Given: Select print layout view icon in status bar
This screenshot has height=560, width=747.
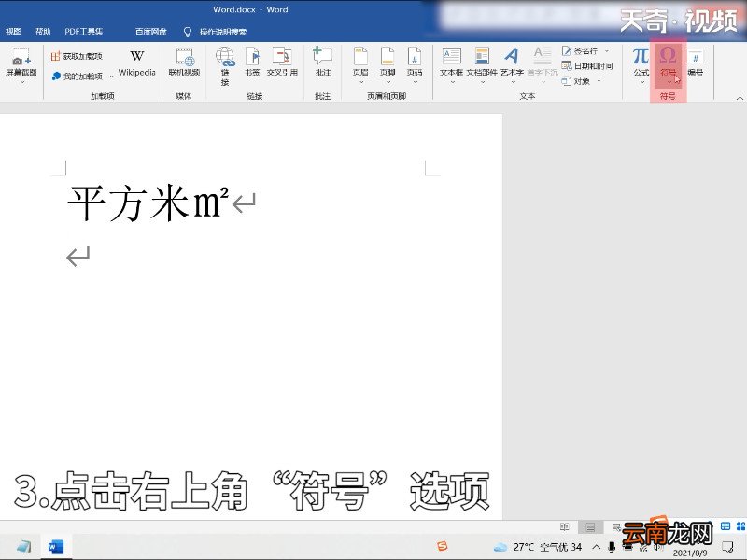Looking at the screenshot, I should [x=591, y=526].
